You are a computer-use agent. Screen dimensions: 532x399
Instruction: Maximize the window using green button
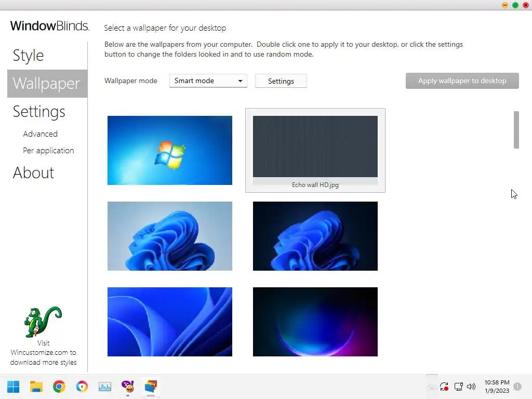(515, 5)
